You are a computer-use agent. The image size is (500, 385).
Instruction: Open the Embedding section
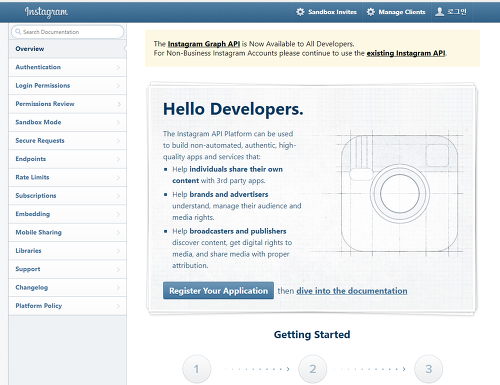point(67,214)
